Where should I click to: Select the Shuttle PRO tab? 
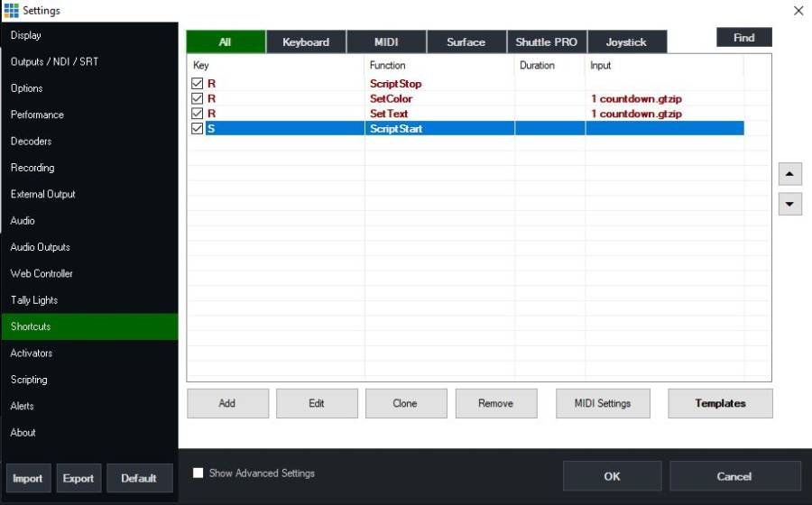pos(546,42)
